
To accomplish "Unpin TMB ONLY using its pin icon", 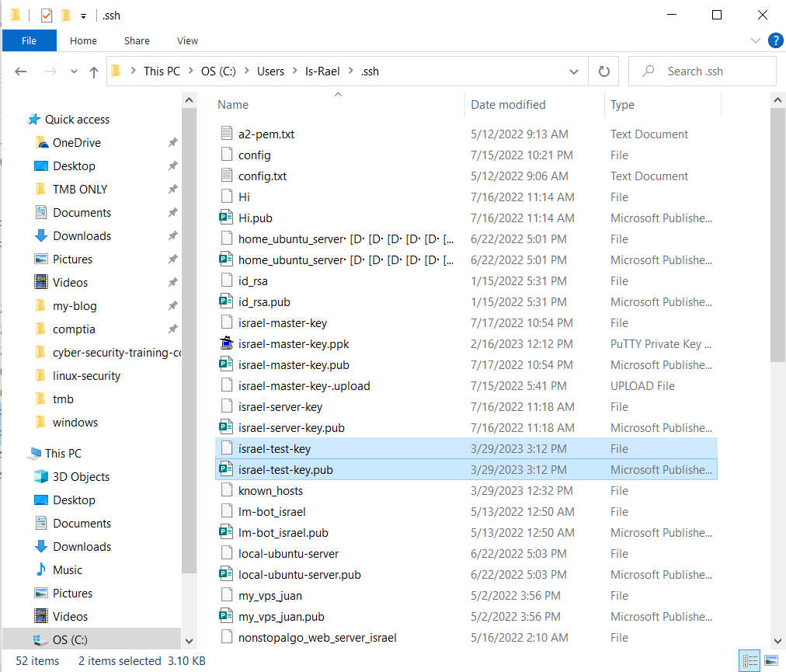I will [172, 189].
